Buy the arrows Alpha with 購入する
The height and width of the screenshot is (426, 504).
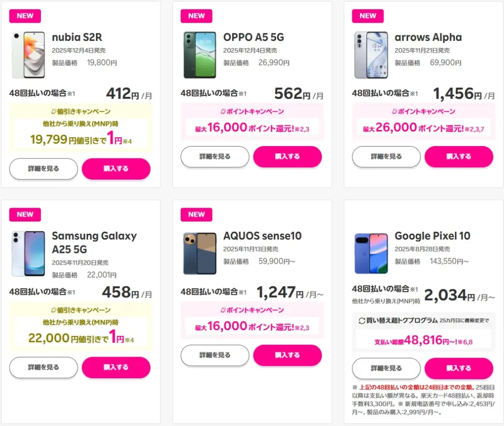pyautogui.click(x=458, y=156)
